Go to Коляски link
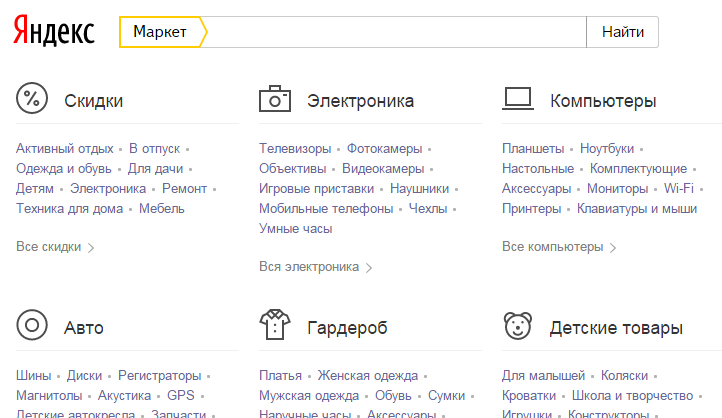Viewport: 722px width, 418px height. coord(624,376)
